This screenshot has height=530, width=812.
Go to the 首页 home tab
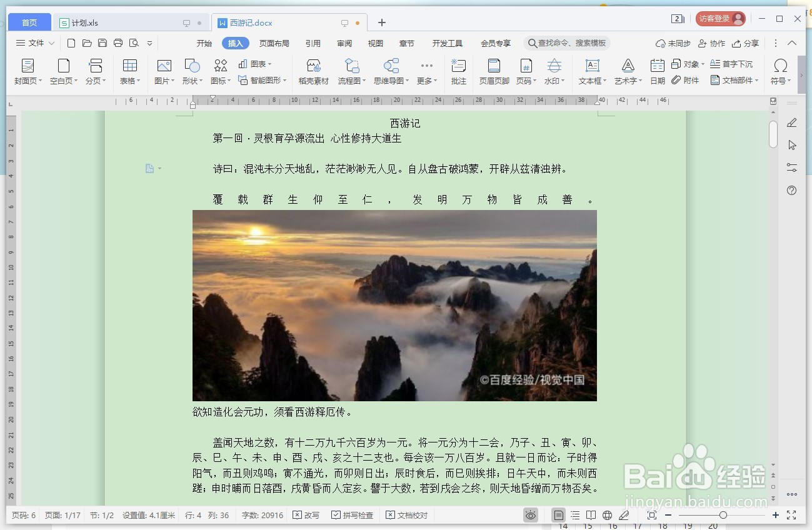point(29,22)
